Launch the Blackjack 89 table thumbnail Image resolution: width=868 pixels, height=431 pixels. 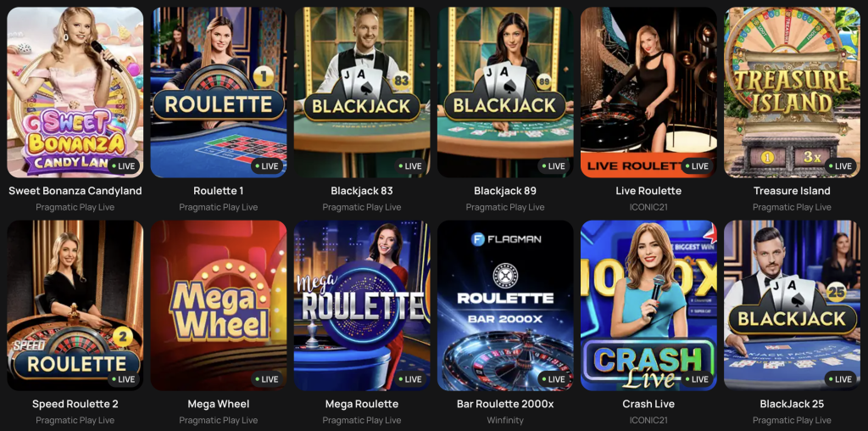(x=505, y=92)
